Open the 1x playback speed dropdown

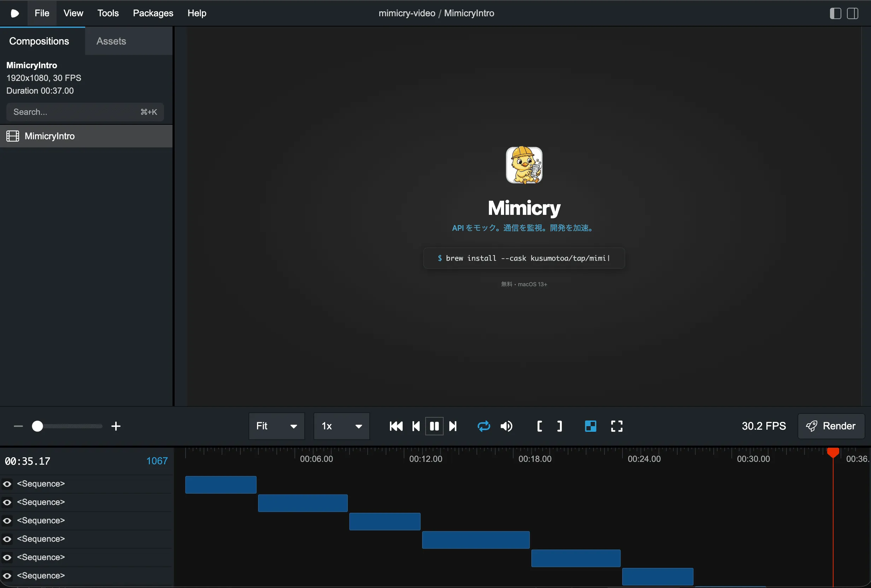[x=341, y=426]
